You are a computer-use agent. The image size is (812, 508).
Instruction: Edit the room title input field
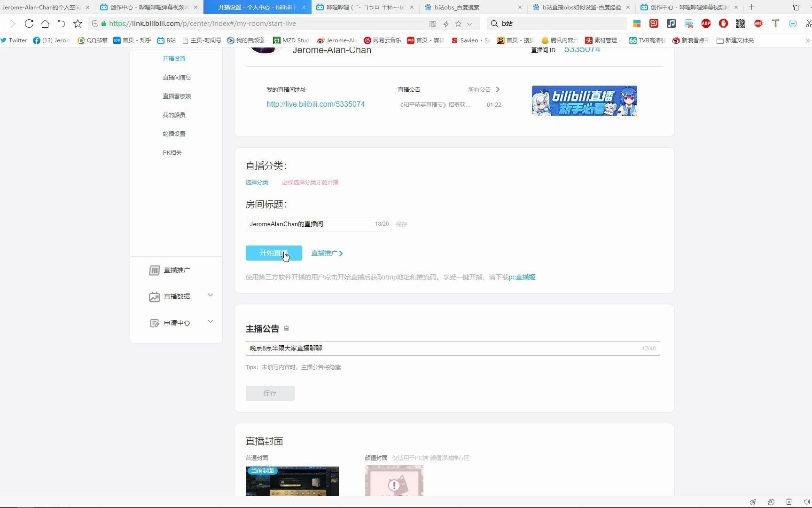(x=318, y=224)
